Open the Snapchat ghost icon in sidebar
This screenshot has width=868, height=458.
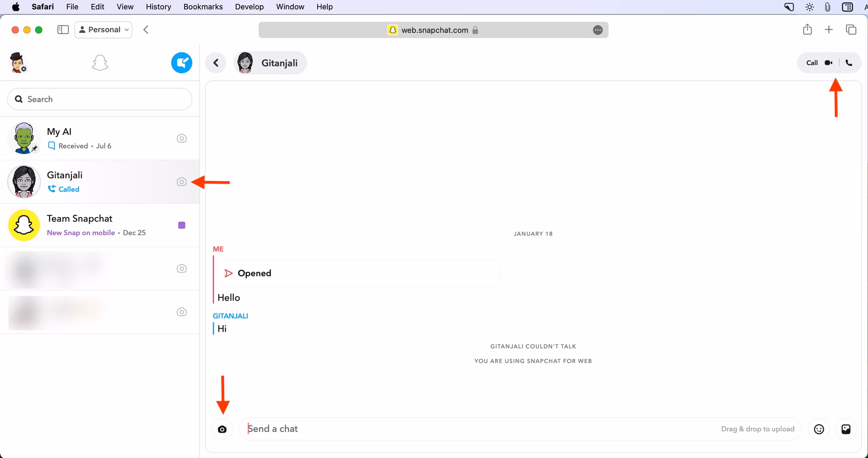[x=99, y=62]
